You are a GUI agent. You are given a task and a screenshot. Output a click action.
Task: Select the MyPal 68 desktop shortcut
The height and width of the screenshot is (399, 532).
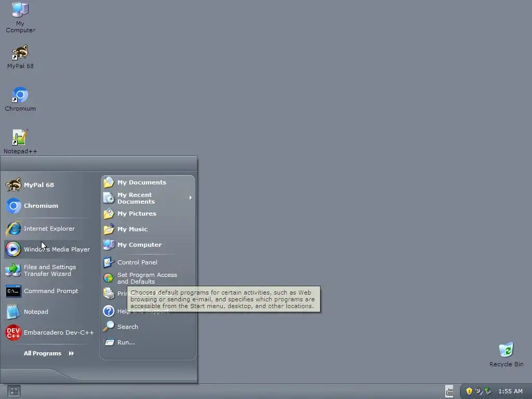[x=20, y=56]
